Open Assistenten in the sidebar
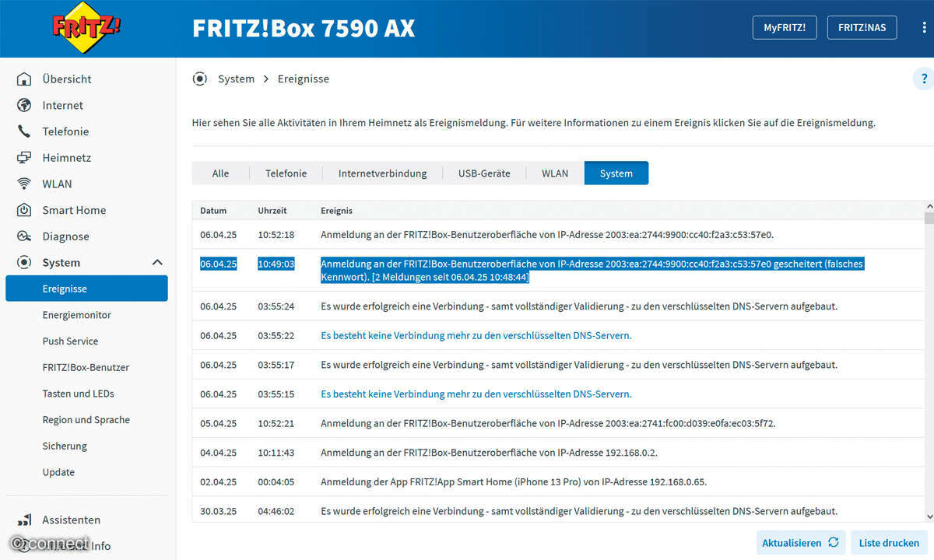 pyautogui.click(x=71, y=520)
